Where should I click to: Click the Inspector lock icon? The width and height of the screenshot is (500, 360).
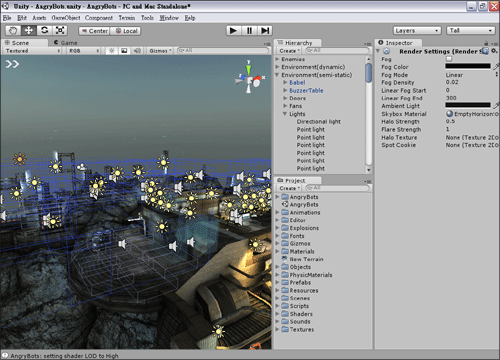click(486, 43)
